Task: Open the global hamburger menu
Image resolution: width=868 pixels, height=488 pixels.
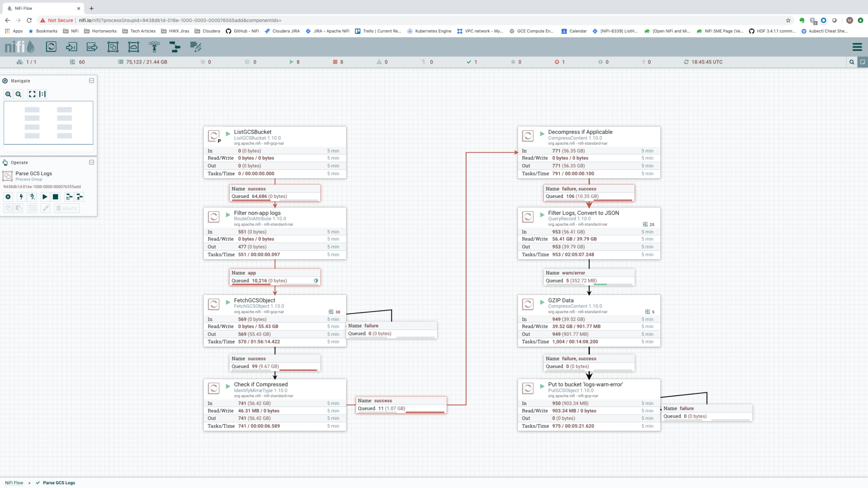Action: point(857,47)
